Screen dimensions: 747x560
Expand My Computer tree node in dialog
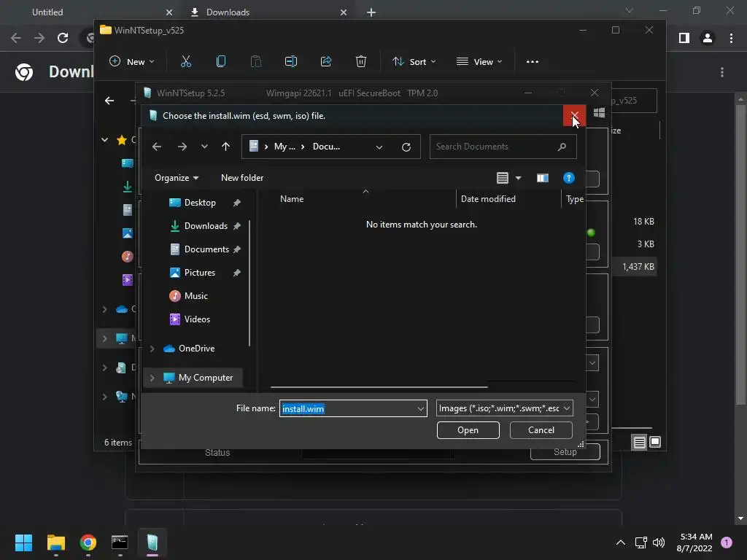pos(152,378)
